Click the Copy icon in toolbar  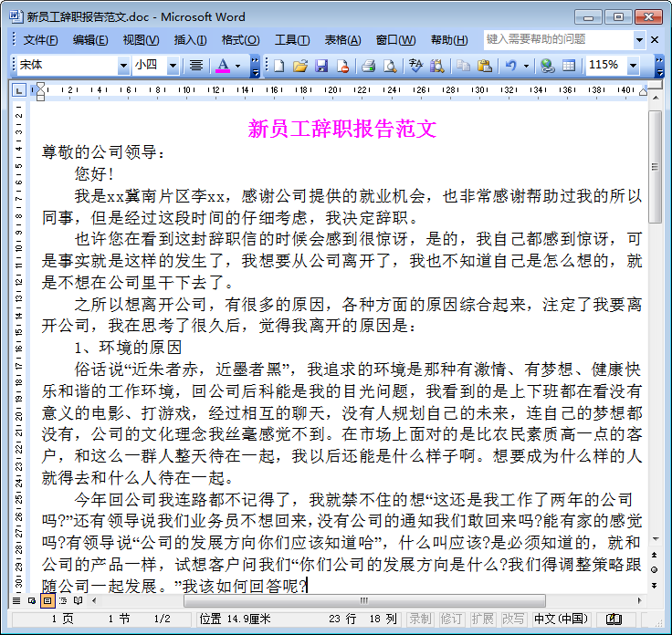point(463,66)
